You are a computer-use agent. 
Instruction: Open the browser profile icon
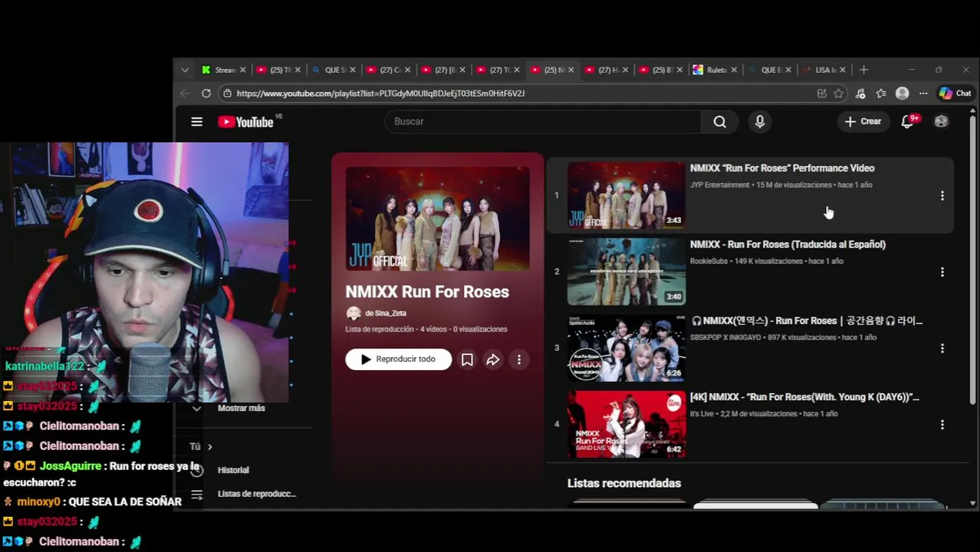coord(903,94)
